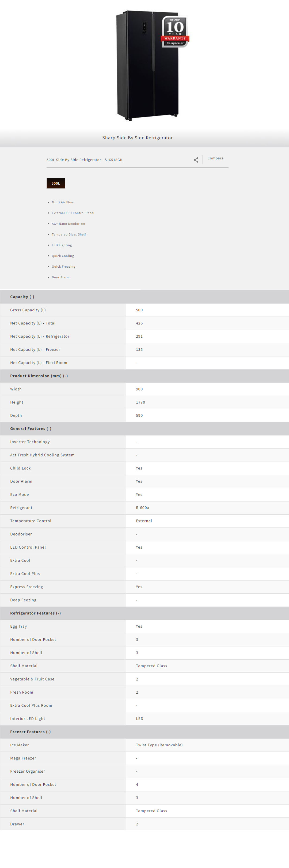Click the Inverter Technology row label
The width and height of the screenshot is (289, 868).
point(30,442)
